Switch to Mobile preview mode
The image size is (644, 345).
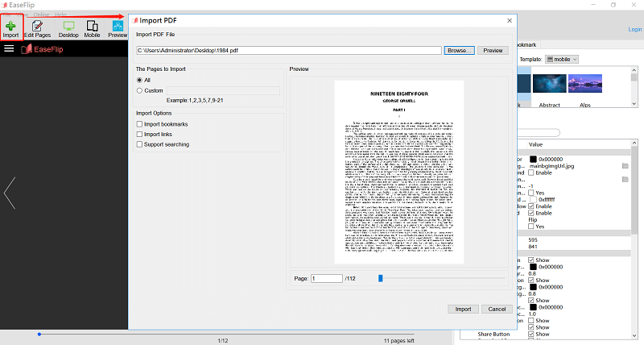click(x=92, y=28)
